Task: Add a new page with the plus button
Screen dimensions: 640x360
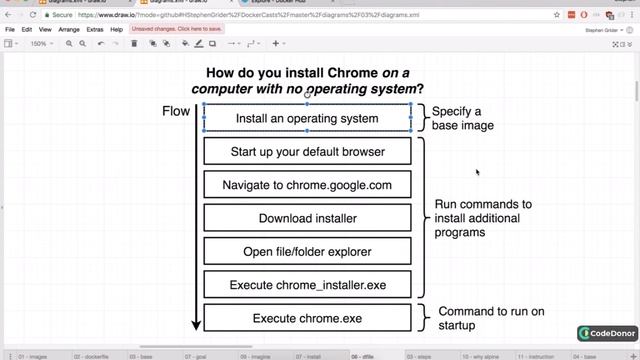Action: point(633,357)
